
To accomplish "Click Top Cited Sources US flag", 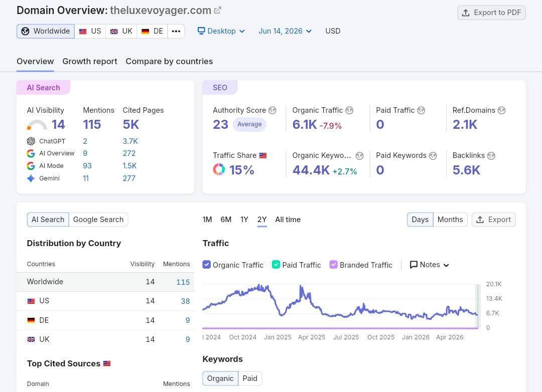I will tap(107, 363).
